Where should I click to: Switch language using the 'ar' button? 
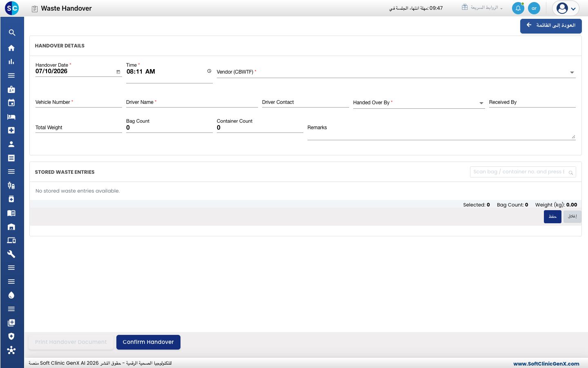(x=534, y=8)
